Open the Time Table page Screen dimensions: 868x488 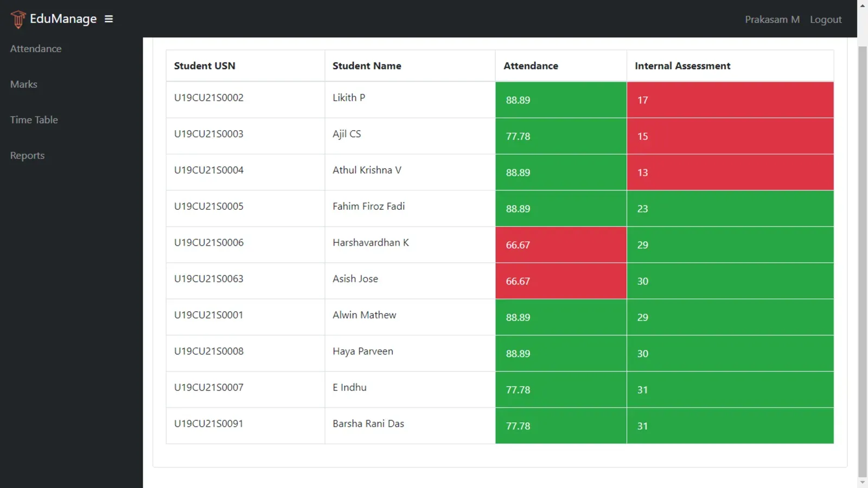pos(34,120)
